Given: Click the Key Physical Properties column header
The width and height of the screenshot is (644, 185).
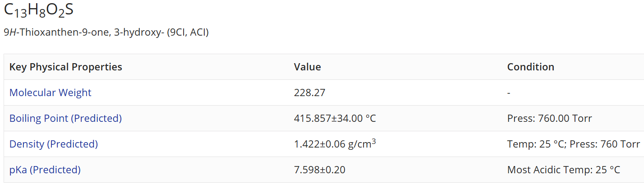Looking at the screenshot, I should 66,67.
